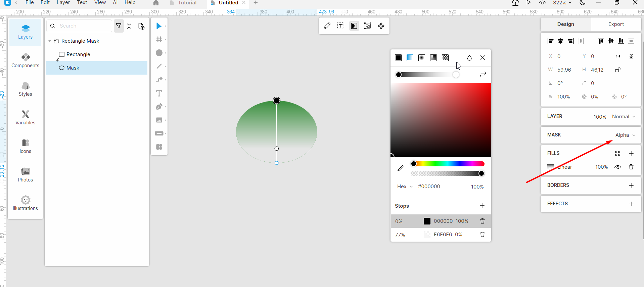
Task: Toggle visibility of the Linear fill
Action: coord(617,167)
